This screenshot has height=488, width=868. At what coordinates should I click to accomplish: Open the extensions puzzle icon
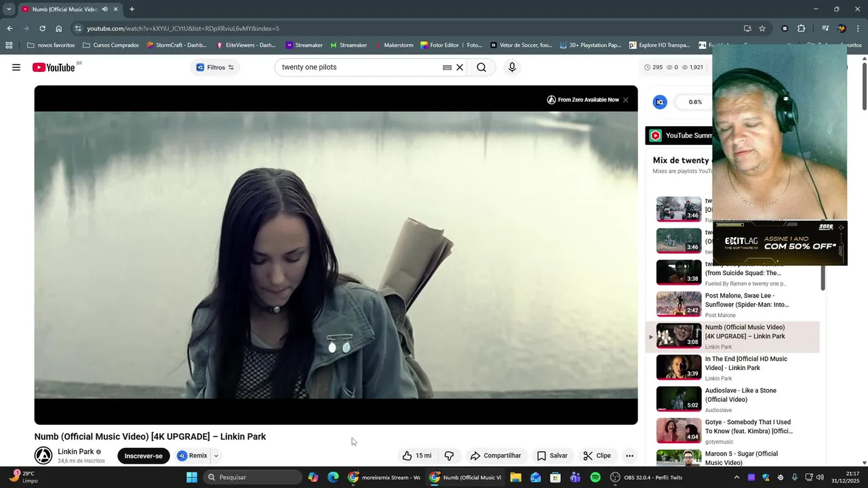[x=801, y=28]
